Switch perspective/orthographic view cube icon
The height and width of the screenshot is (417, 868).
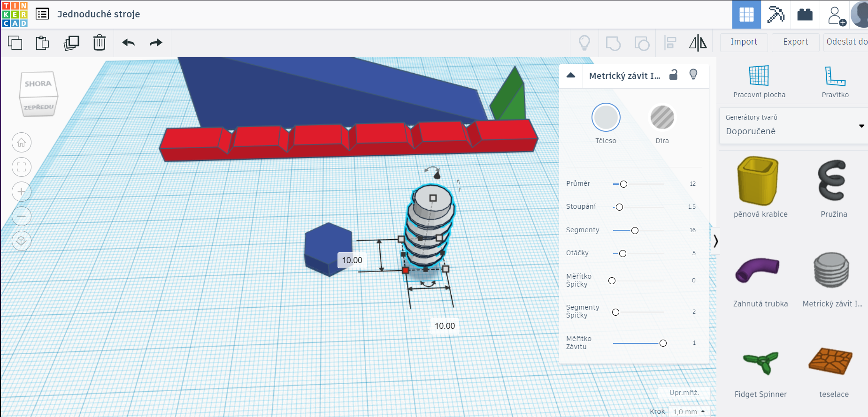pos(22,241)
